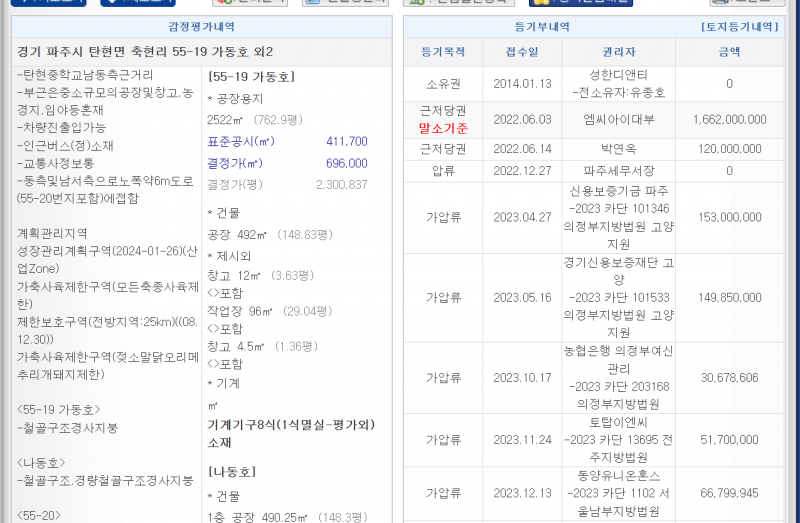Viewport: 800px width, 523px height.
Task: Select the 등기목적 column header
Action: 442,51
